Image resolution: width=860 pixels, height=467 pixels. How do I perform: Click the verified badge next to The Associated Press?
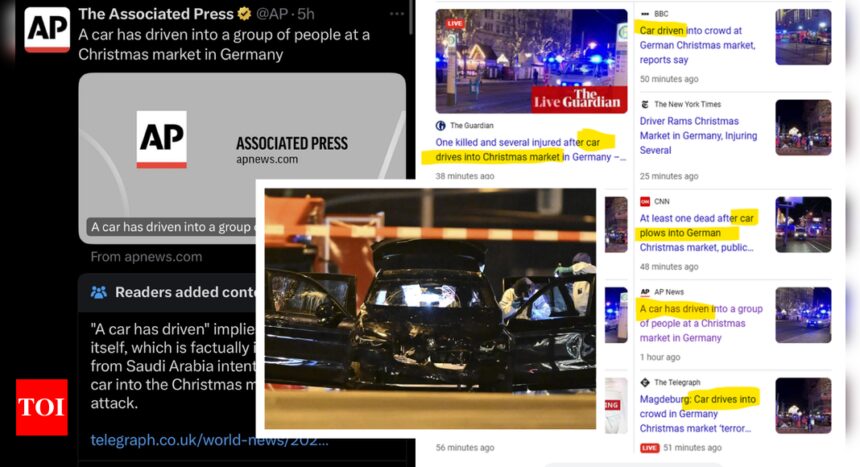[245, 14]
